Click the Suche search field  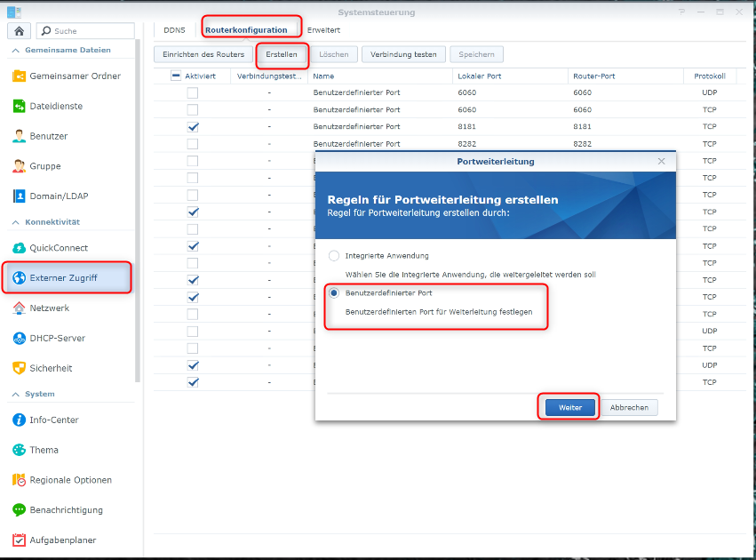click(87, 31)
